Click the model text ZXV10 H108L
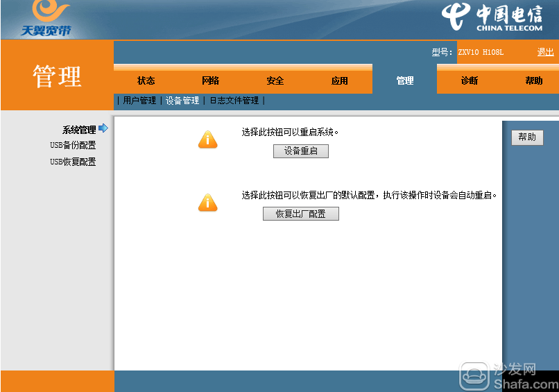559x392 pixels. coord(481,52)
